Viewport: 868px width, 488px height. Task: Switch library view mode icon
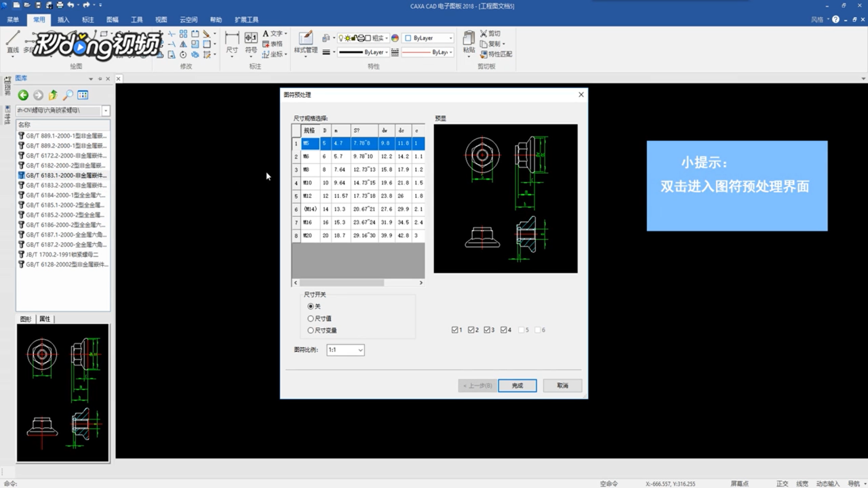pos(83,96)
